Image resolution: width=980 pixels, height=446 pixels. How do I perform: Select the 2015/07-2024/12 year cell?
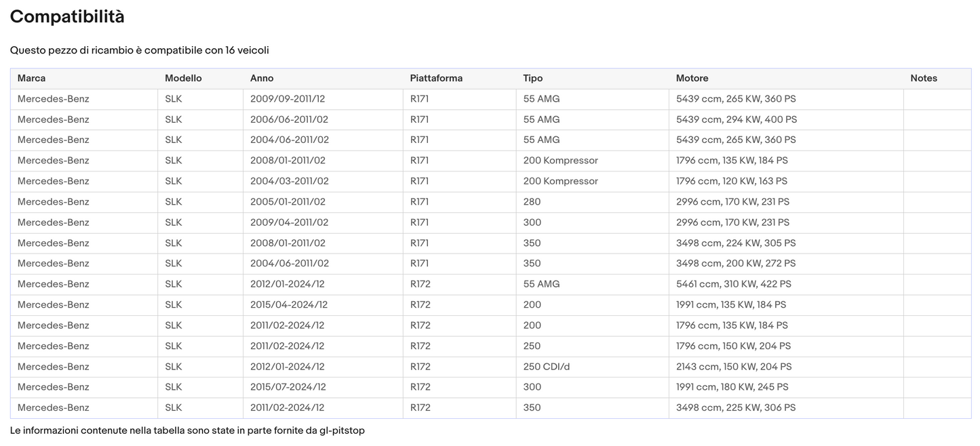(x=288, y=387)
